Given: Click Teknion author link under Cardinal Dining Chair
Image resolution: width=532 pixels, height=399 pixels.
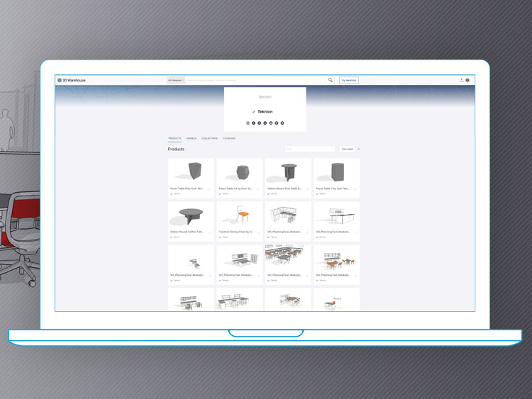Looking at the screenshot, I should coord(226,237).
